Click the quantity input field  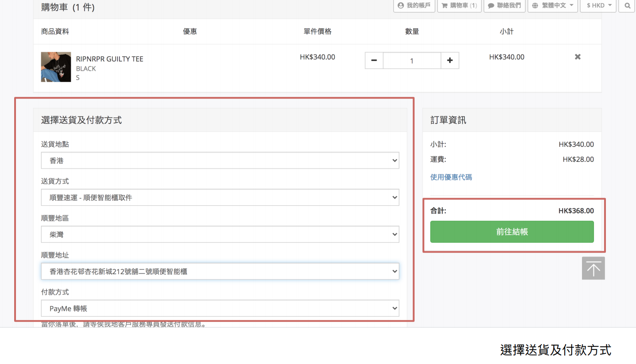[412, 61]
